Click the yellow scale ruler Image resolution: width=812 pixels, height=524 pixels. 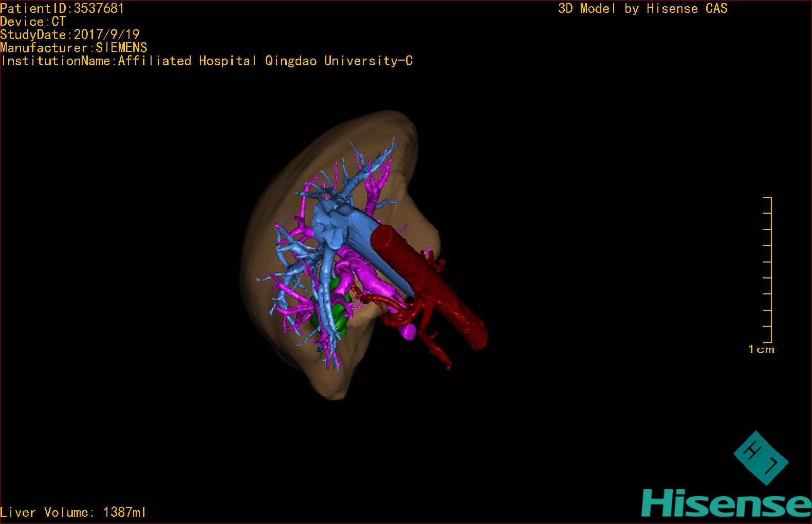tap(768, 270)
